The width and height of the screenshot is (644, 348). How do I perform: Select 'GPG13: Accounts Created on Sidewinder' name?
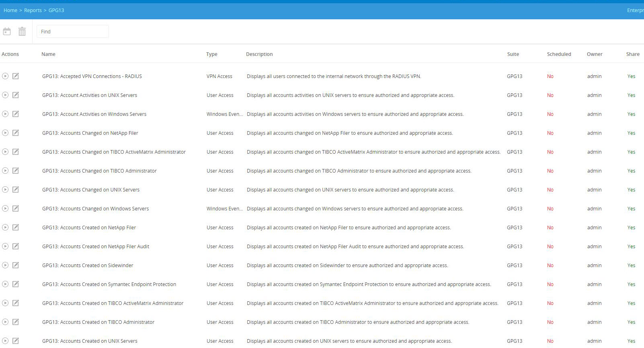[88, 266]
